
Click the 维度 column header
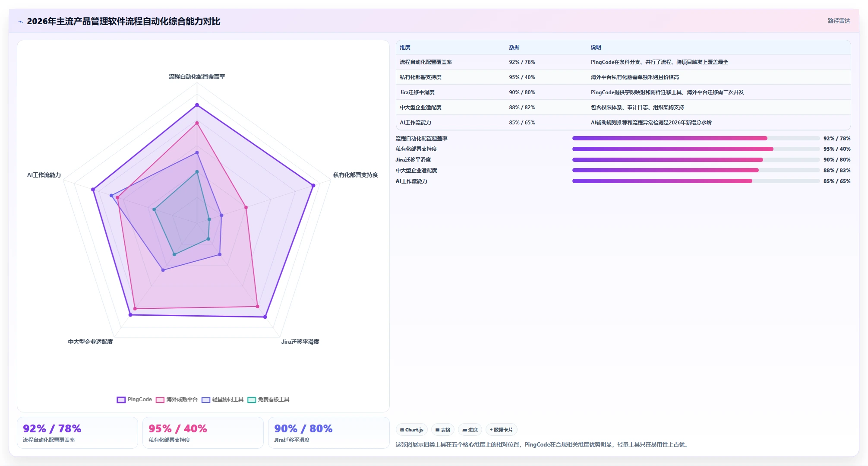405,48
